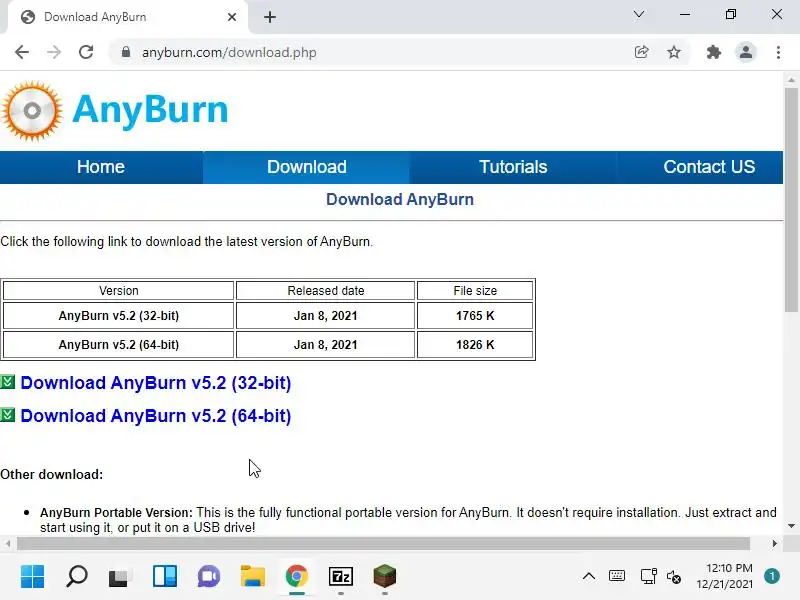Bookmark this page with star icon
The width and height of the screenshot is (800, 600).
click(674, 52)
